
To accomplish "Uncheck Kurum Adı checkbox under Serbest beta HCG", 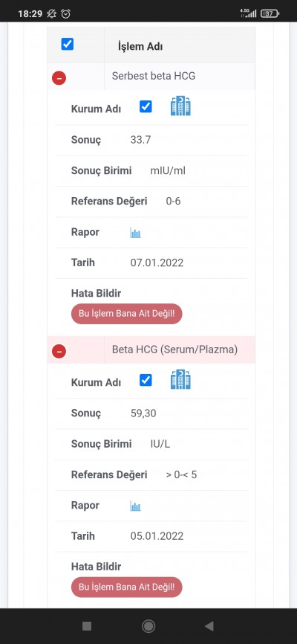I will pyautogui.click(x=146, y=107).
